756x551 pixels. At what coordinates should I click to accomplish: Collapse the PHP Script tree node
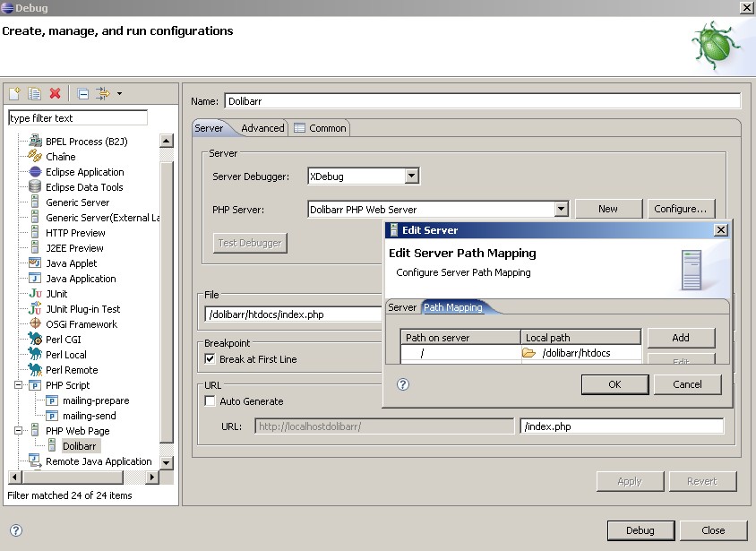pyautogui.click(x=18, y=385)
